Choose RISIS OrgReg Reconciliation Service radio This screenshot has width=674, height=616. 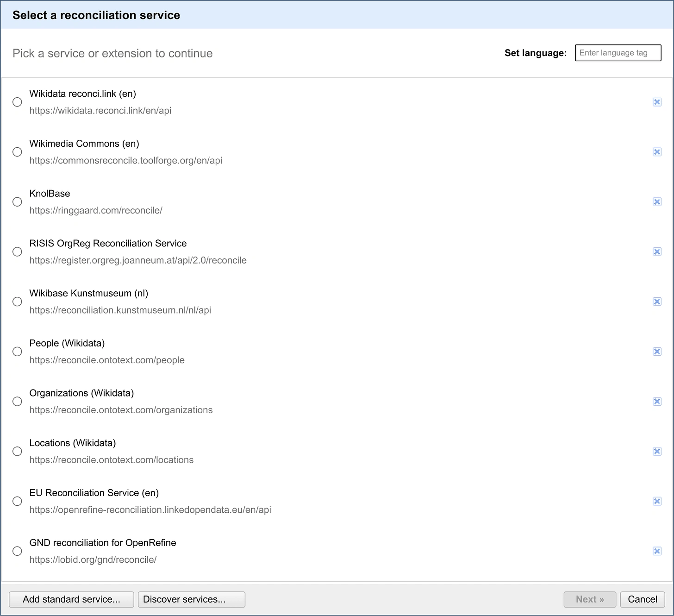[x=17, y=251]
